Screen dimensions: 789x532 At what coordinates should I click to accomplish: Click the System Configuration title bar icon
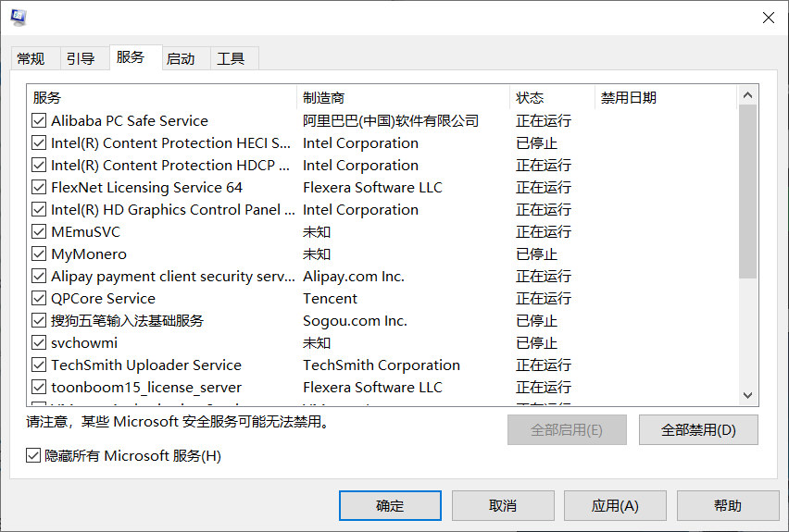coord(19,17)
